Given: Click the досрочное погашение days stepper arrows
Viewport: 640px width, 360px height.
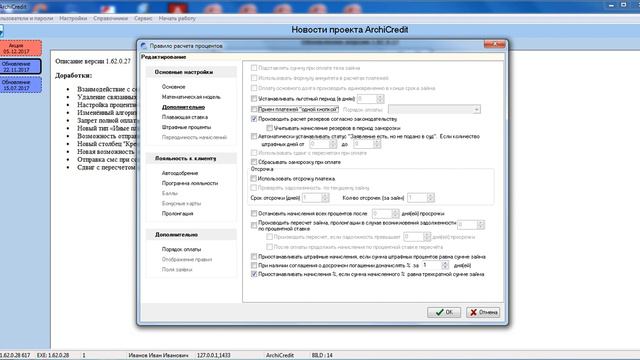Looking at the screenshot, I should [444, 265].
